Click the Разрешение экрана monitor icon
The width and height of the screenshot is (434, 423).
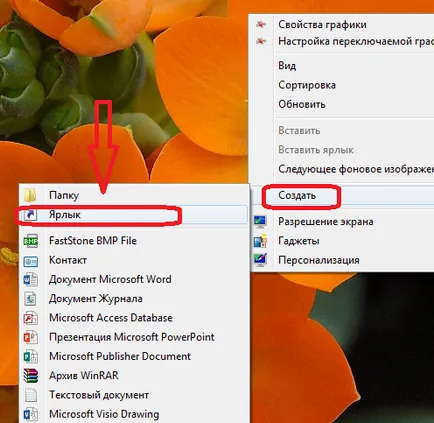(x=260, y=221)
